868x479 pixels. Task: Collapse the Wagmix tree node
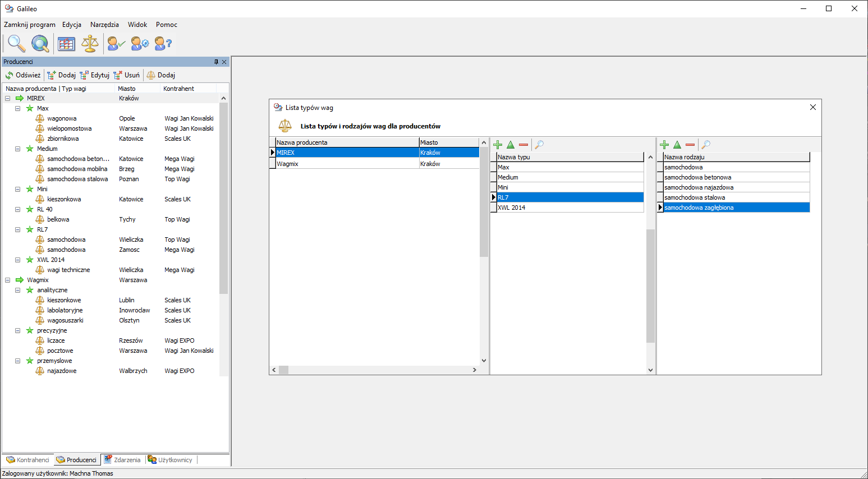pos(8,280)
